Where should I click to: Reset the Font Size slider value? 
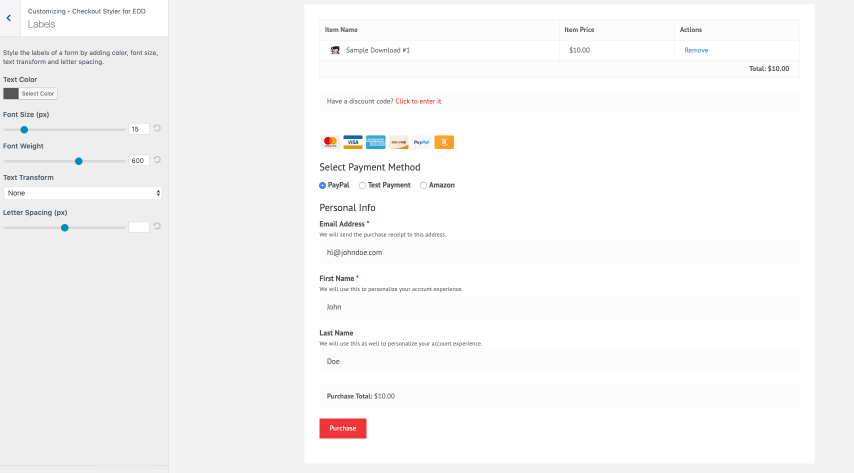point(157,129)
